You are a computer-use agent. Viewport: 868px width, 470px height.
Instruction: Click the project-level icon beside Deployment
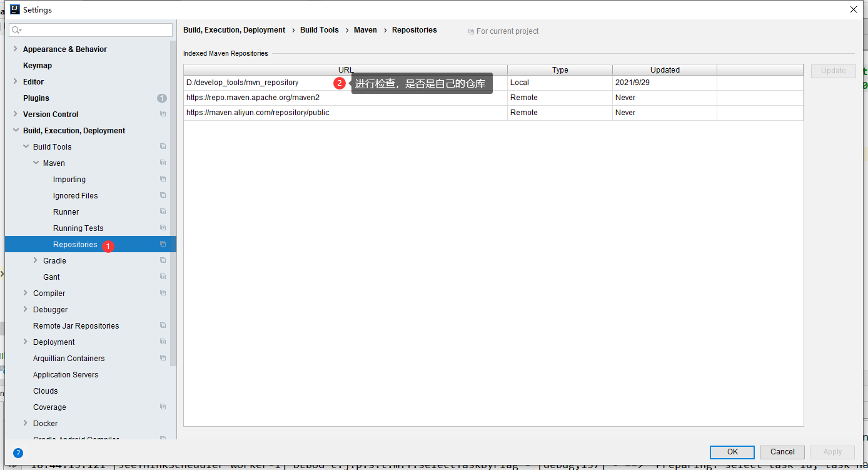coord(163,342)
